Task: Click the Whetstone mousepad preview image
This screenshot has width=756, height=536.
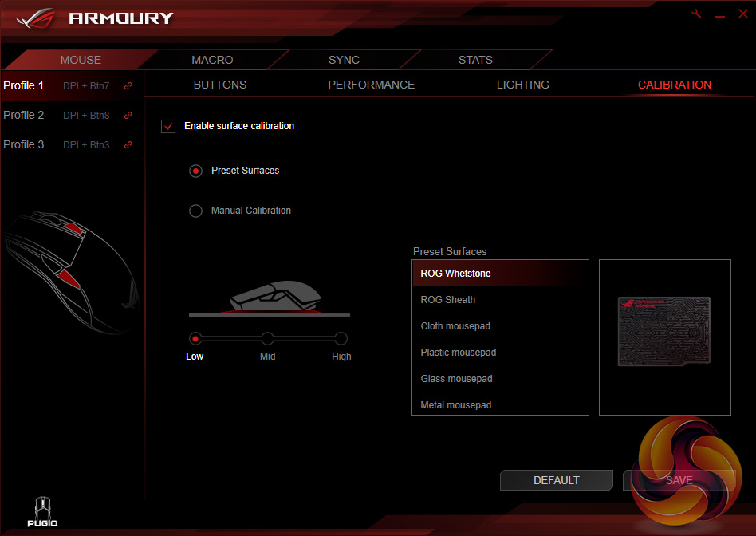Action: [x=664, y=332]
